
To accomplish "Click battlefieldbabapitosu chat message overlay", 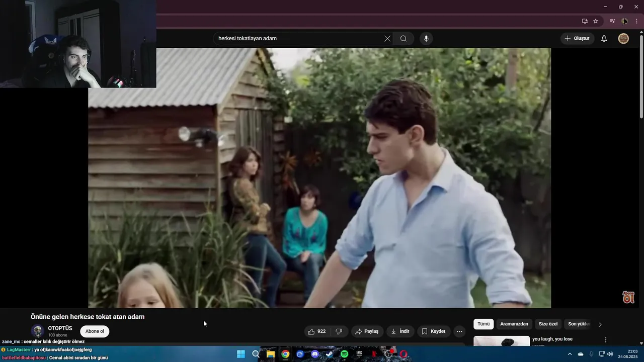I will tap(55, 358).
